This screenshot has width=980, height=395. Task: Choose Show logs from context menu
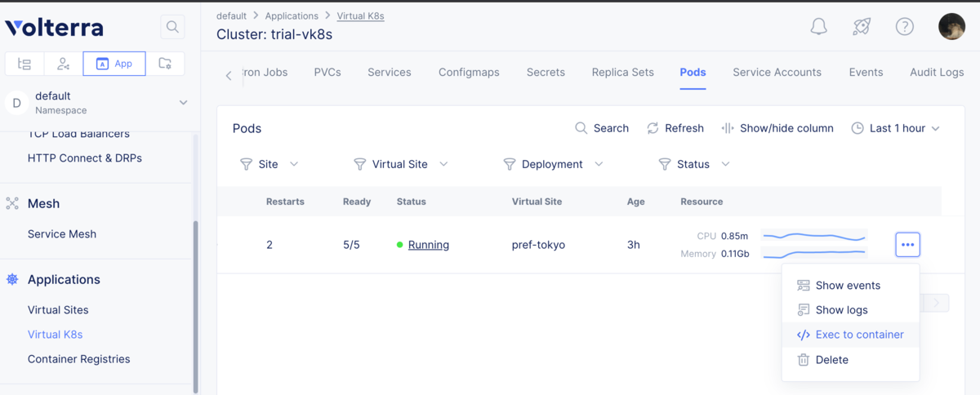click(x=850, y=310)
